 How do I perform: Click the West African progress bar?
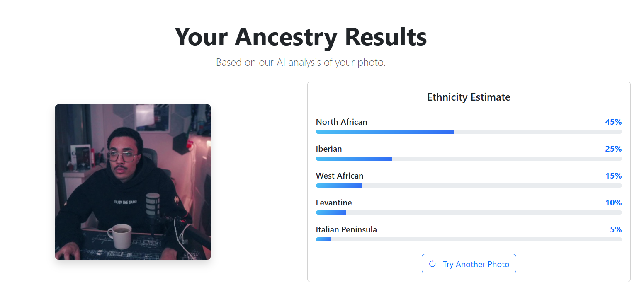click(x=469, y=186)
